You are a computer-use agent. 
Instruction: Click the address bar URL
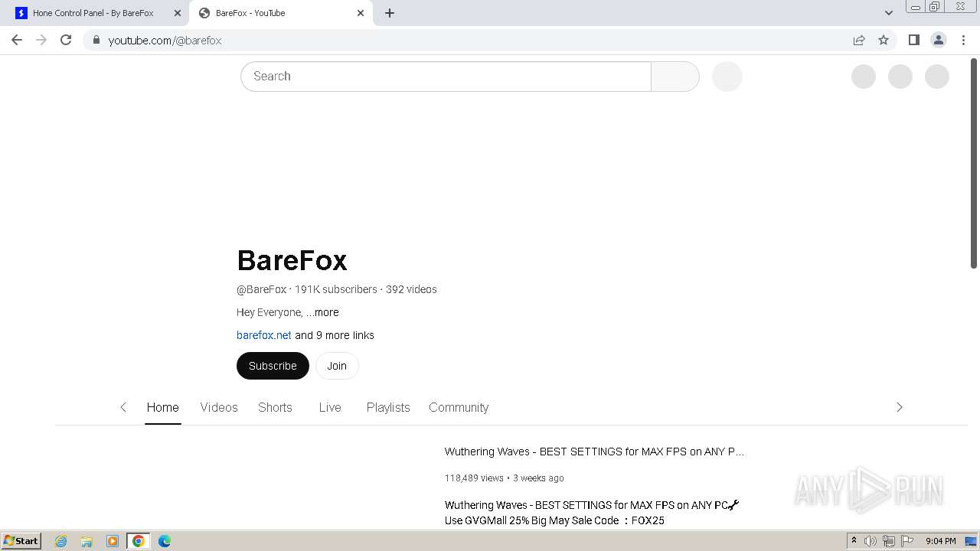[x=165, y=40]
